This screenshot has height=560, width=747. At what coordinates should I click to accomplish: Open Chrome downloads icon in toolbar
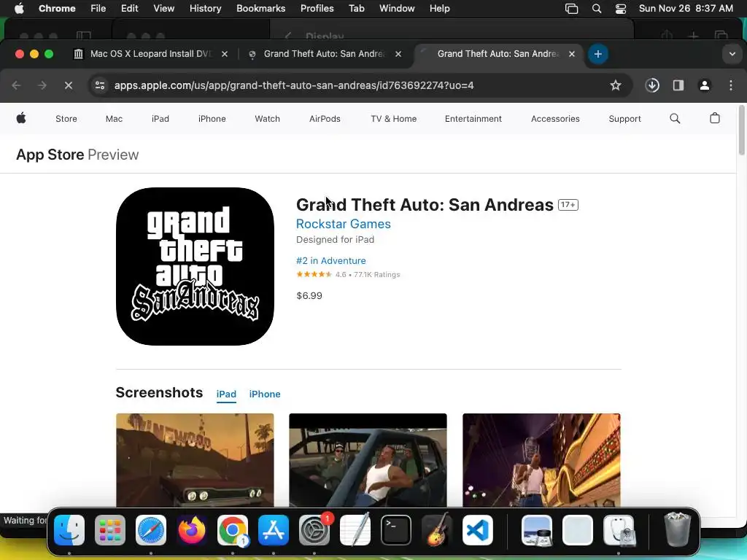tap(652, 85)
